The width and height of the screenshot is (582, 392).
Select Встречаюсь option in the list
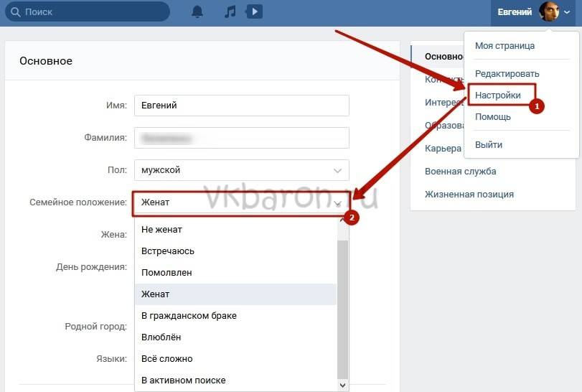click(x=168, y=251)
